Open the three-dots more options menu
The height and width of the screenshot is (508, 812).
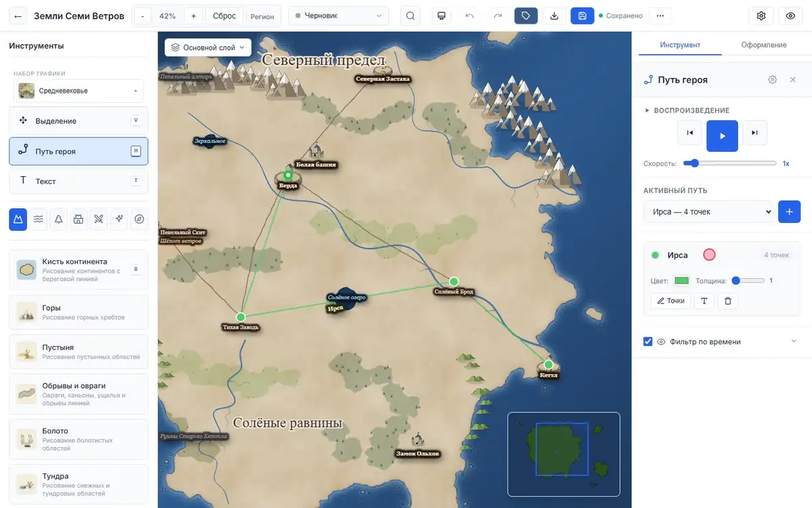(660, 16)
